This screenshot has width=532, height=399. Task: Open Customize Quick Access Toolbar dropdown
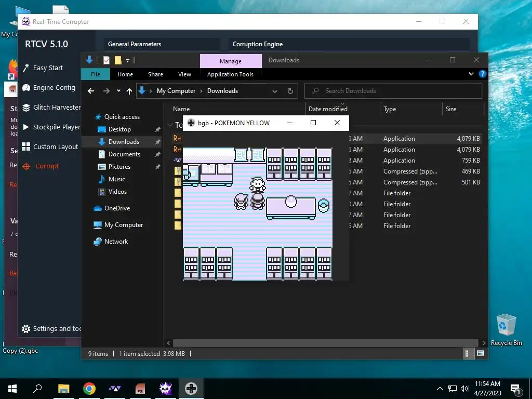coord(128,60)
